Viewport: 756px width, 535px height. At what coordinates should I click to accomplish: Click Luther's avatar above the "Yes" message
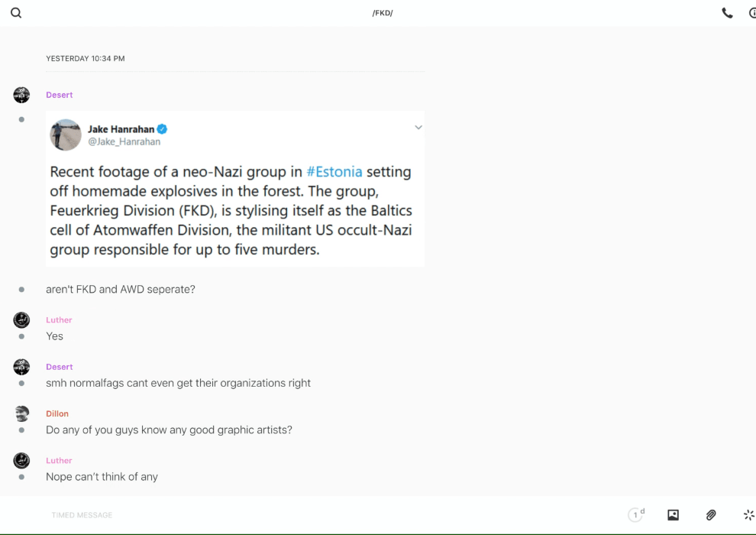coord(21,320)
